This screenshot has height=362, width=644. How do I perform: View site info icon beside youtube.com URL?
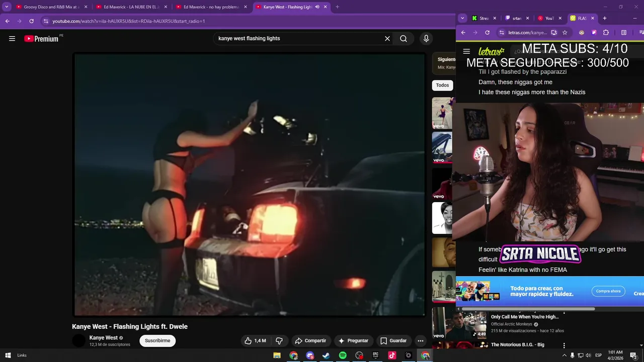tap(46, 21)
